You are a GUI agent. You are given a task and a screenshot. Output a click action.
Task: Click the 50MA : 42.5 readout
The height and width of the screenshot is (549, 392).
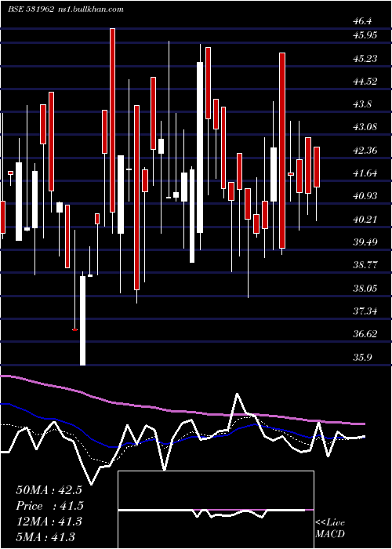click(x=49, y=490)
